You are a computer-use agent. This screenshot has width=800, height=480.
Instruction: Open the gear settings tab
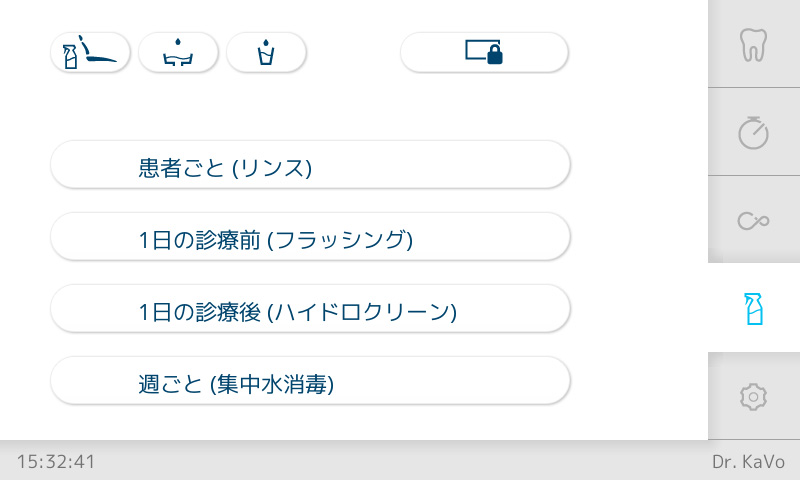coord(753,396)
